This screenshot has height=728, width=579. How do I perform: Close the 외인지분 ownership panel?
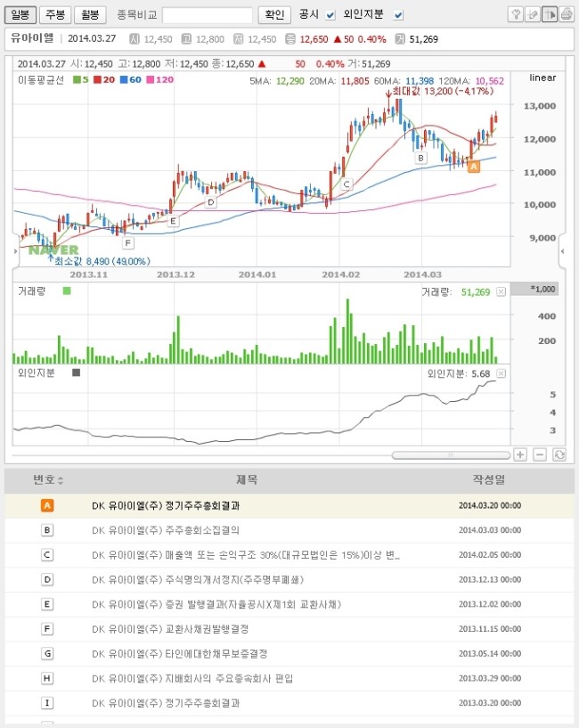[501, 373]
